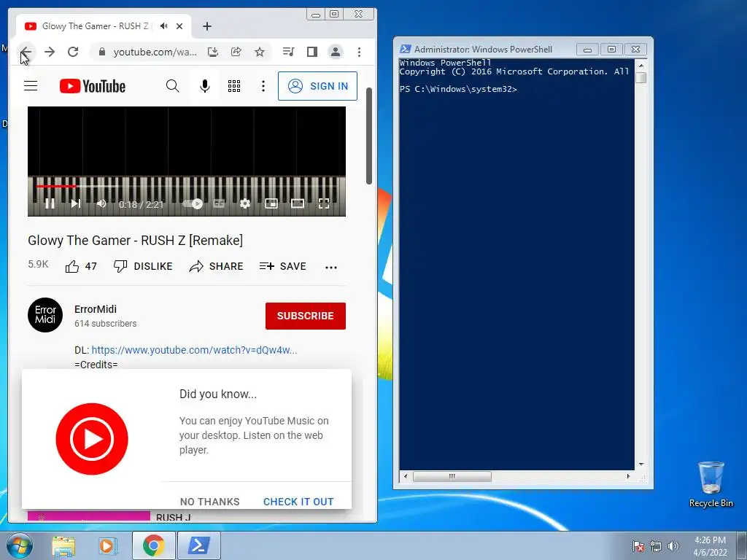This screenshot has width=747, height=560.
Task: Open Chrome media controls icon
Action: tap(288, 52)
